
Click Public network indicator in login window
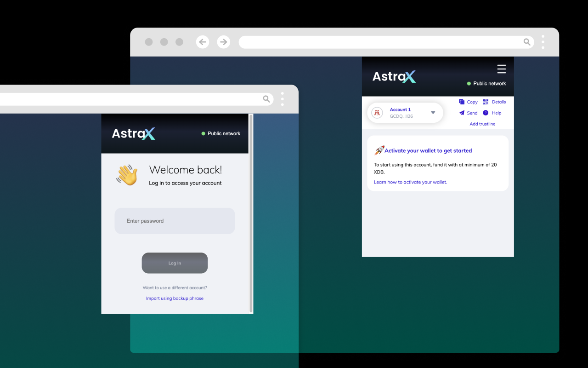221,133
